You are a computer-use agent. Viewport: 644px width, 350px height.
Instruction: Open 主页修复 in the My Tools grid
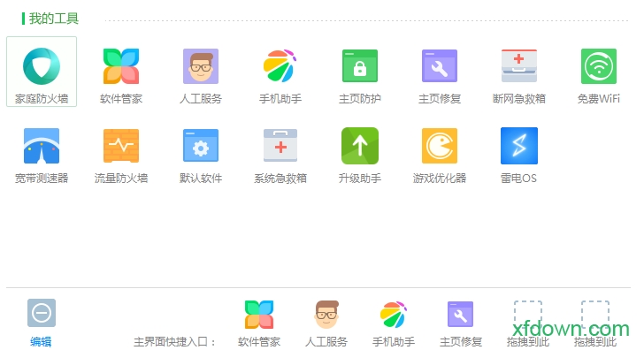click(440, 66)
